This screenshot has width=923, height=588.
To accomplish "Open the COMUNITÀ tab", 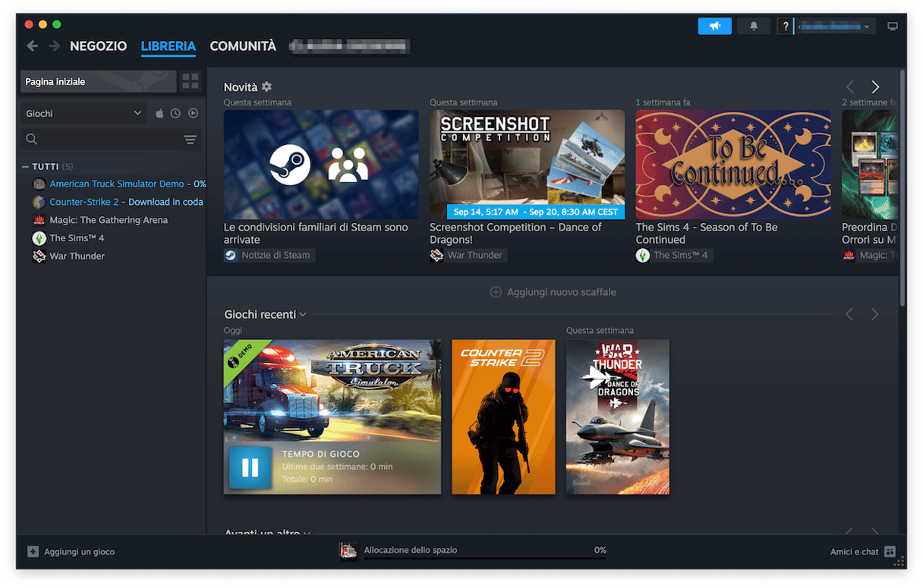I will (x=243, y=46).
